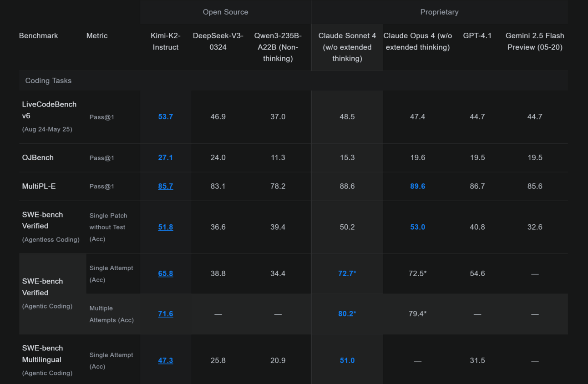Screen dimensions: 588x384
Task: Click the Coding Tasks section row
Action: (294, 81)
